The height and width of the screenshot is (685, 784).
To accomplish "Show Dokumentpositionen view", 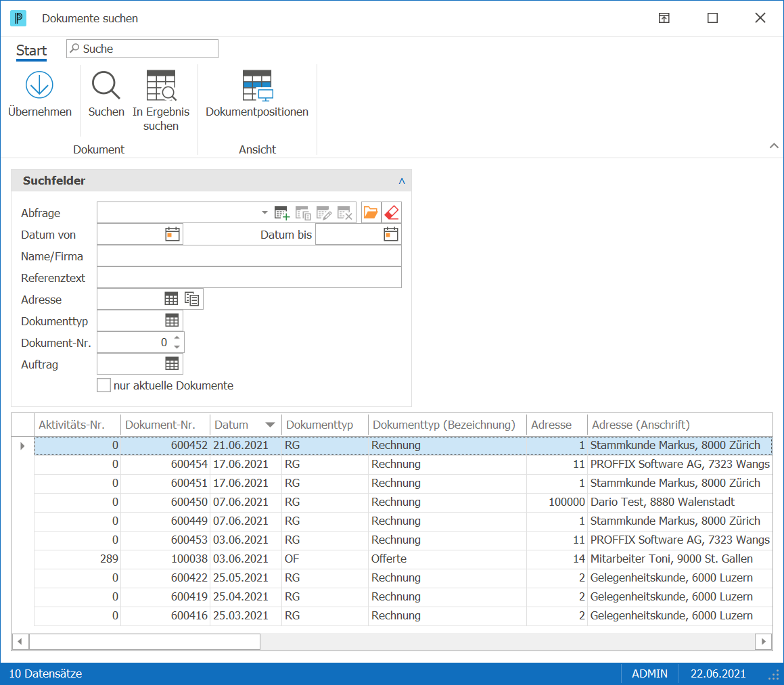I will 258,85.
